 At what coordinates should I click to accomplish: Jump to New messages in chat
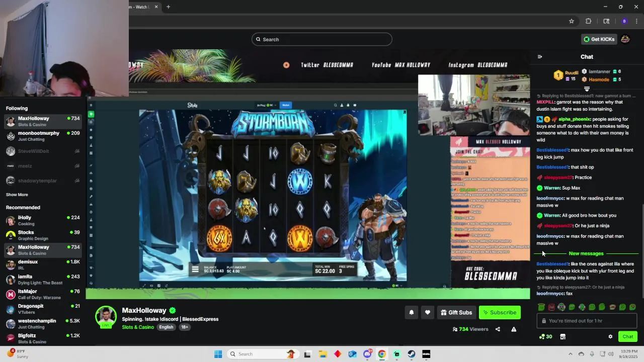click(586, 253)
